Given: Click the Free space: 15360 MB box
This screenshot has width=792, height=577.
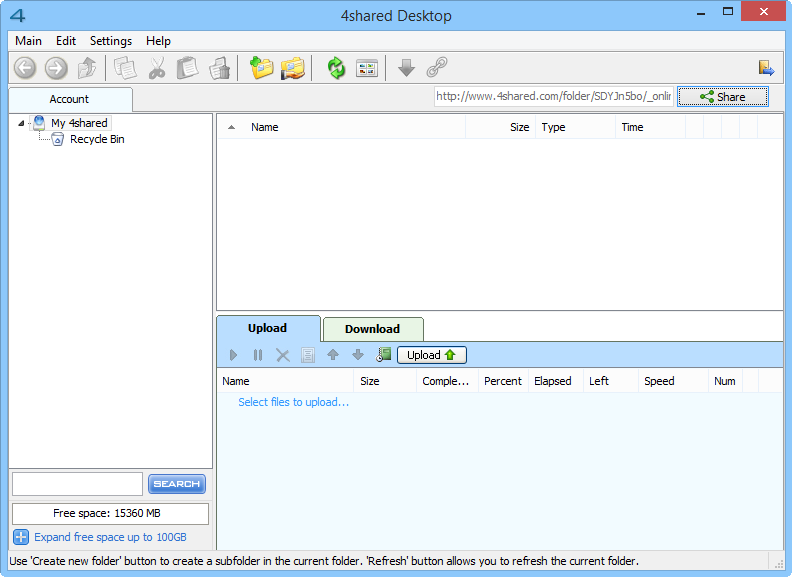Looking at the screenshot, I should pyautogui.click(x=110, y=513).
